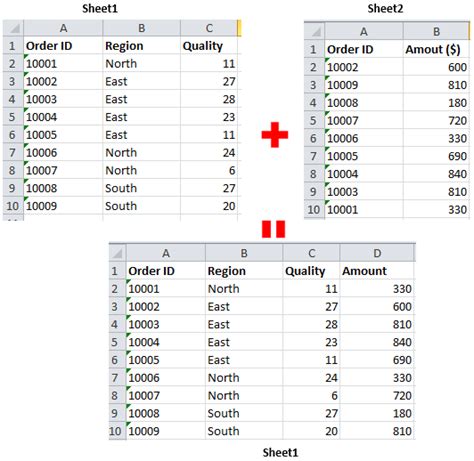Image resolution: width=474 pixels, height=461 pixels.
Task: Click quality 24 cell in merged table
Action: click(x=311, y=378)
